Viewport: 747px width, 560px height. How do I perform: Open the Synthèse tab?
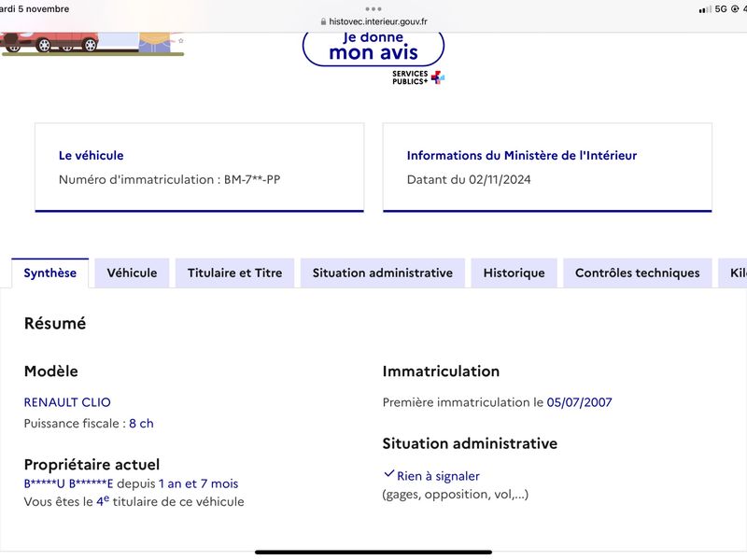coord(50,273)
